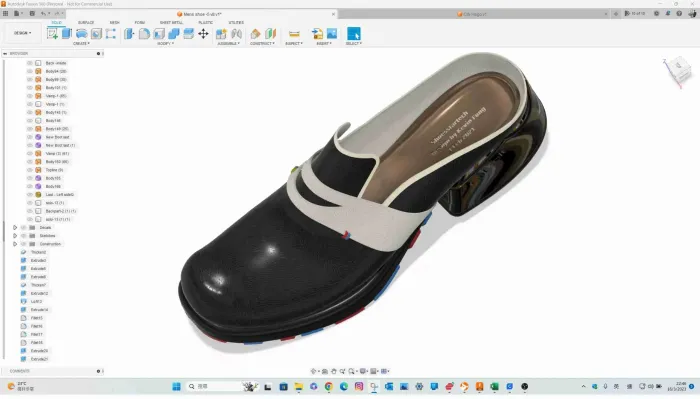Open the Design workspace dropdown
Viewport: 700px width, 399px height.
tap(22, 33)
